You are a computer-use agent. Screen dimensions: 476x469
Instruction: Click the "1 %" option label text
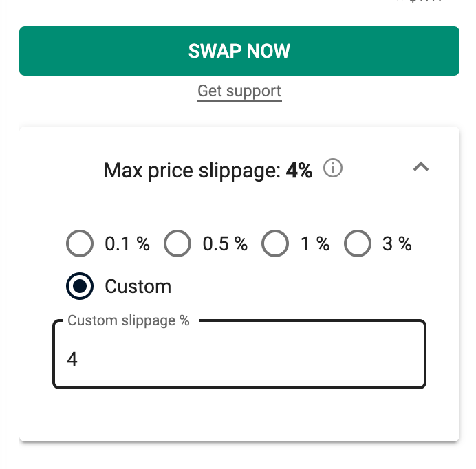coord(315,243)
